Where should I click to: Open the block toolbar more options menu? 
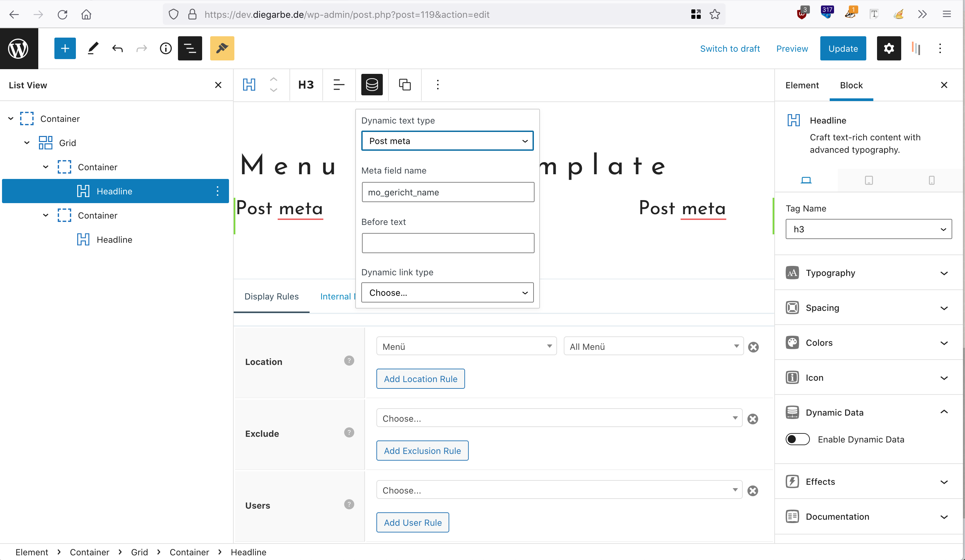438,85
